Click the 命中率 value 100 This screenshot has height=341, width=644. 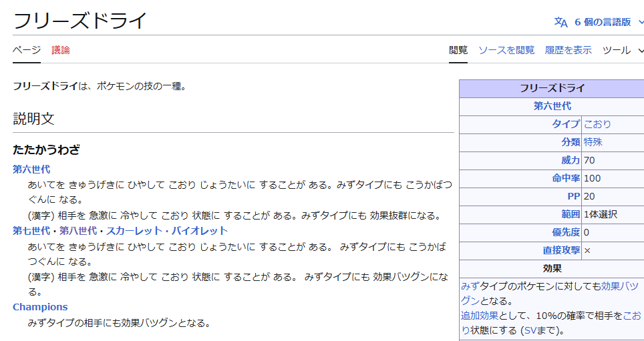[x=592, y=178]
